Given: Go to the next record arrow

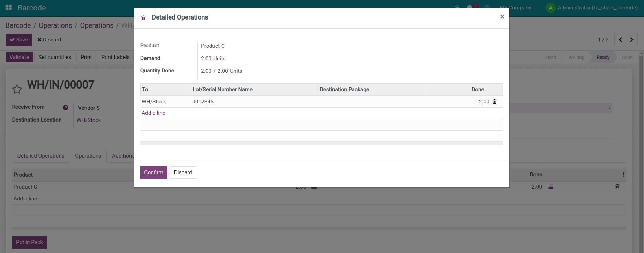Looking at the screenshot, I should click(631, 40).
